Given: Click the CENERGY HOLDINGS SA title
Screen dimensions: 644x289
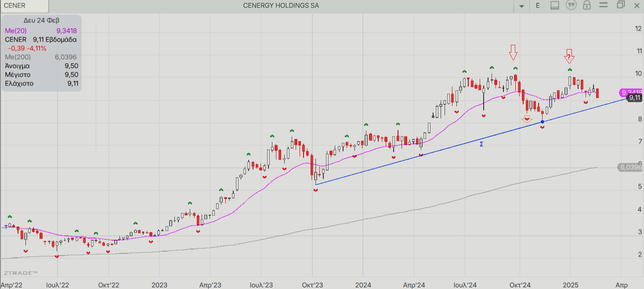Looking at the screenshot, I should (281, 6).
